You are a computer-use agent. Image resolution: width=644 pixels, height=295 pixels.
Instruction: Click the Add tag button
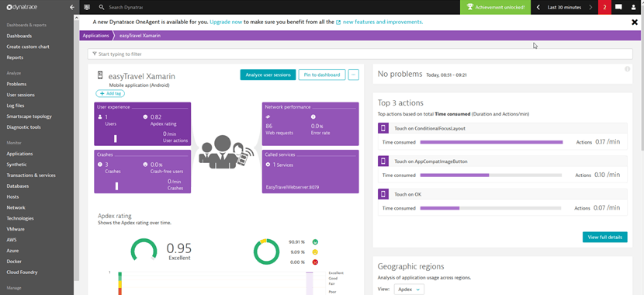click(110, 94)
